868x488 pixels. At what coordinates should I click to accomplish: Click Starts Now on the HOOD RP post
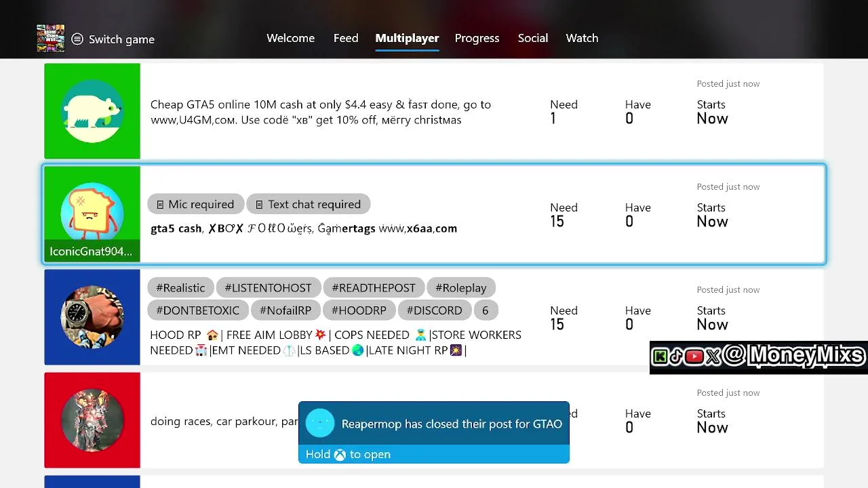coord(712,317)
